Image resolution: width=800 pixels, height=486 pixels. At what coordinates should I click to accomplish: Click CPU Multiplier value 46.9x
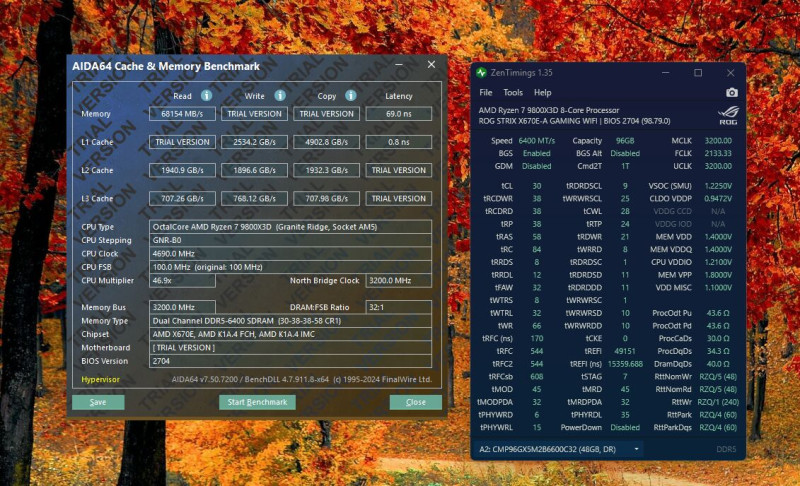(182, 280)
